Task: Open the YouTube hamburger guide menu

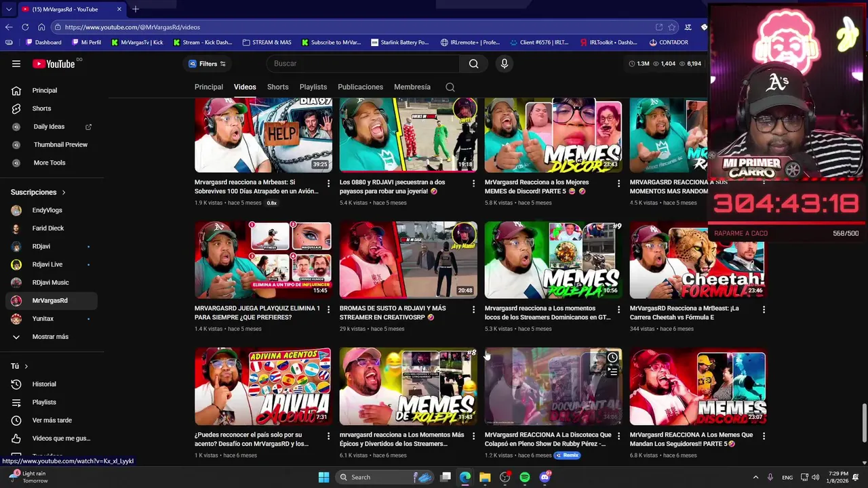Action: pyautogui.click(x=16, y=64)
